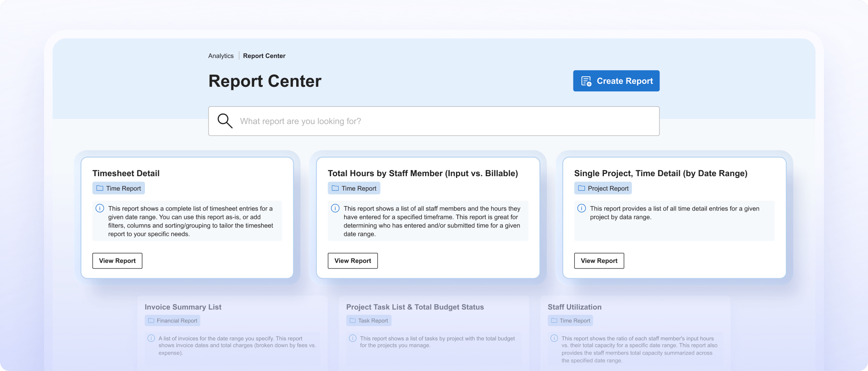Click folder icon in Project Report tag

point(581,188)
